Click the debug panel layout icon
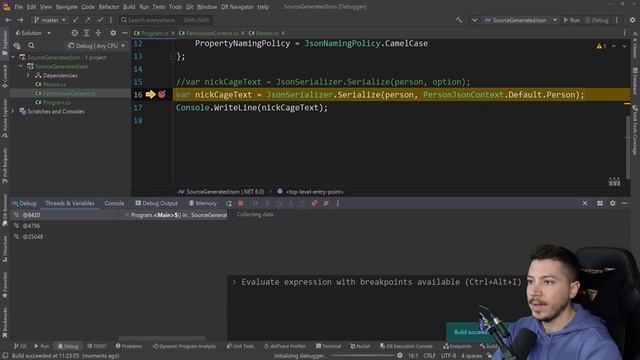 [600, 203]
